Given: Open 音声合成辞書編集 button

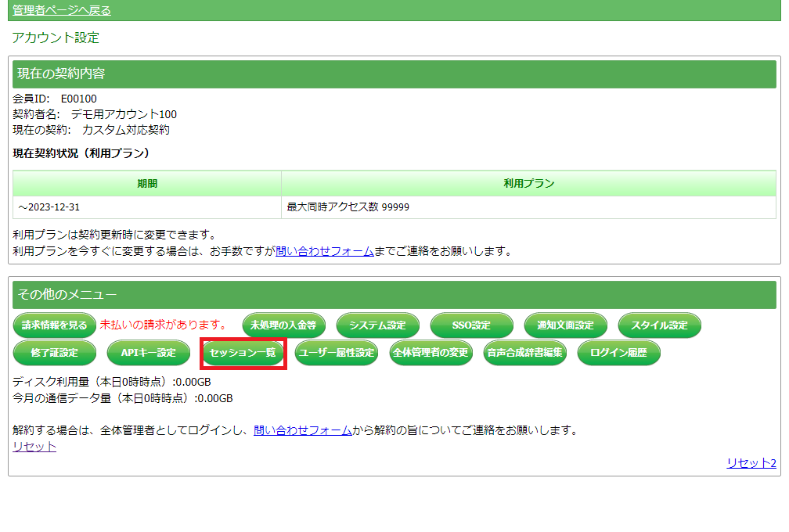Looking at the screenshot, I should click(x=524, y=353).
